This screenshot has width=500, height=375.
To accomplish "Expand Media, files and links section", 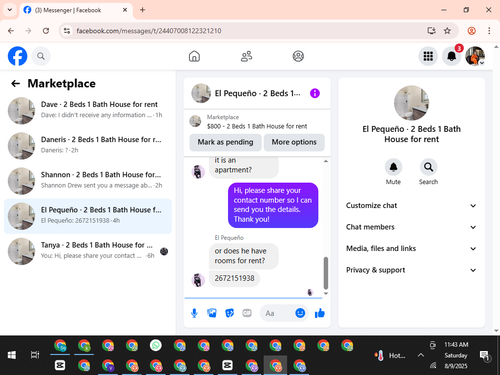I will point(411,248).
